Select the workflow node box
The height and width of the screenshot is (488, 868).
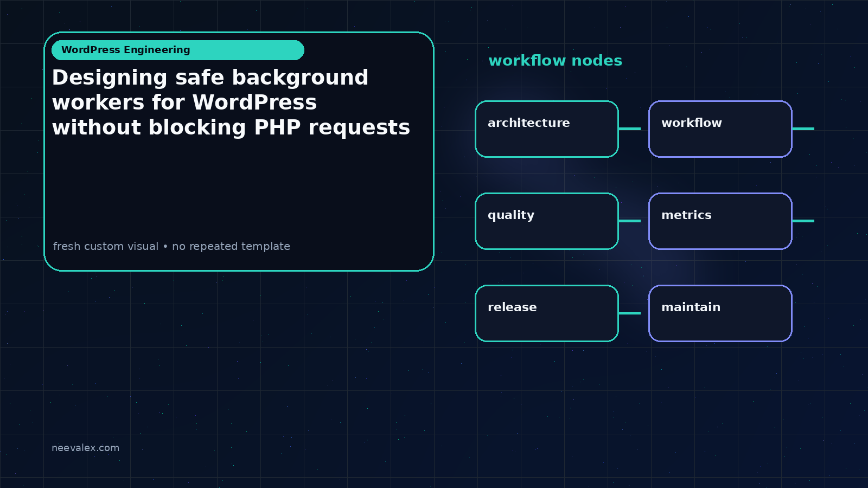tap(720, 129)
